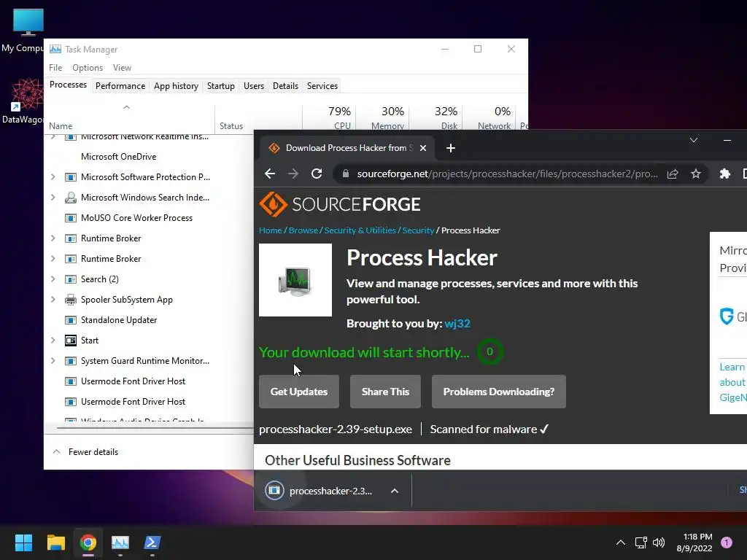Open the Task Manager File menu
This screenshot has width=747, height=560.
[x=55, y=68]
